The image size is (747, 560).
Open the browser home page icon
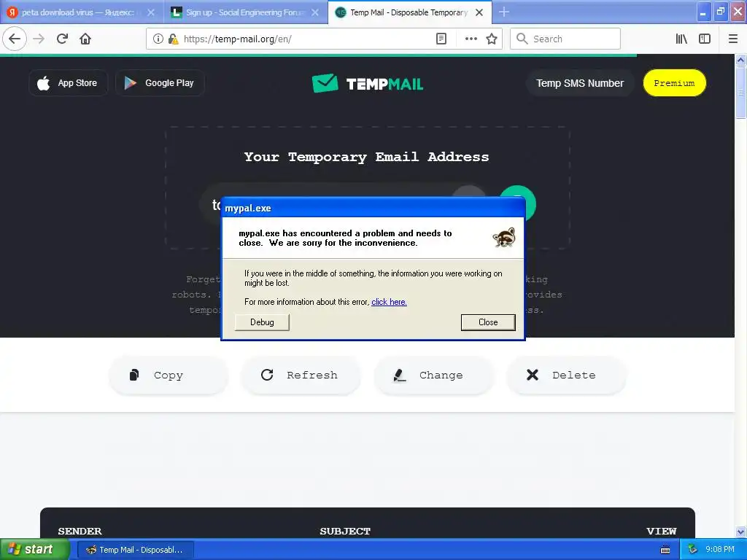pos(85,39)
